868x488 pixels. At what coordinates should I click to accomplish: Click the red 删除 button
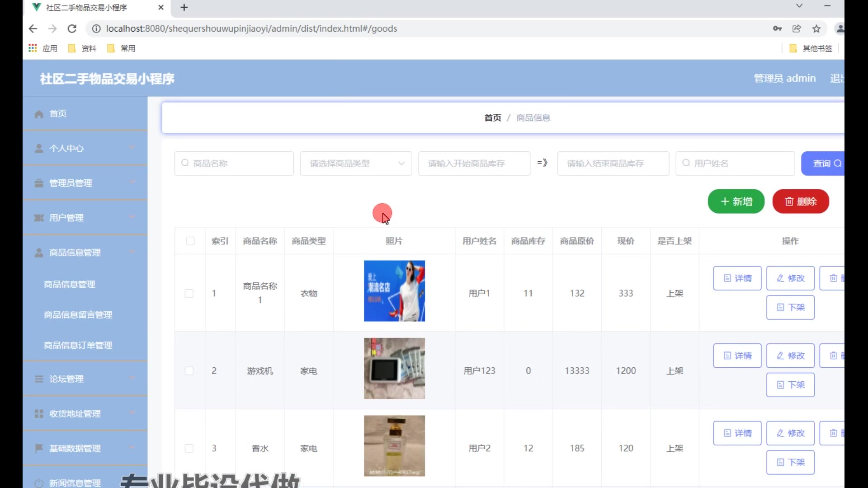[801, 202]
